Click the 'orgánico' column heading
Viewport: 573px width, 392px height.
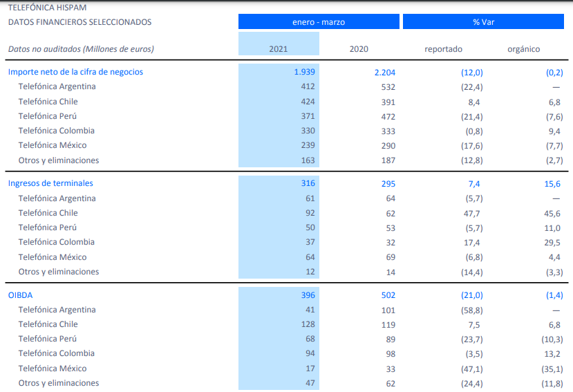point(524,49)
